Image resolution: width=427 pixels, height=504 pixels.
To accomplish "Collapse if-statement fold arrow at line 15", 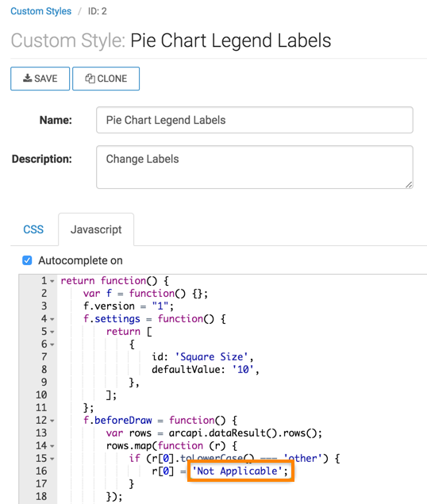I will [x=52, y=459].
